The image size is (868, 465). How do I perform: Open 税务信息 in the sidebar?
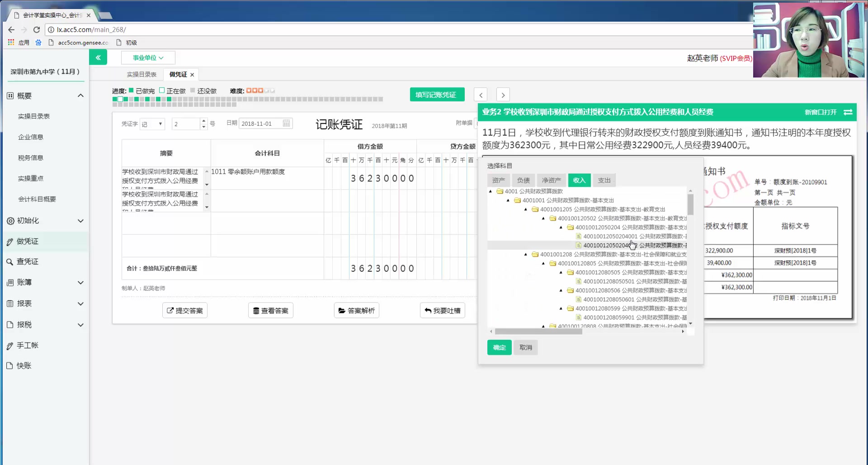click(x=31, y=158)
